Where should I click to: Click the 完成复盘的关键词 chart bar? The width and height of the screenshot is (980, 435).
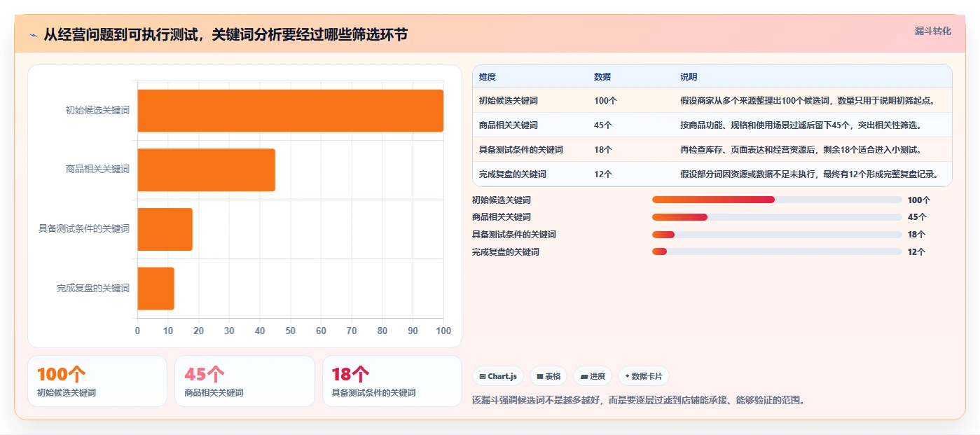pyautogui.click(x=156, y=288)
